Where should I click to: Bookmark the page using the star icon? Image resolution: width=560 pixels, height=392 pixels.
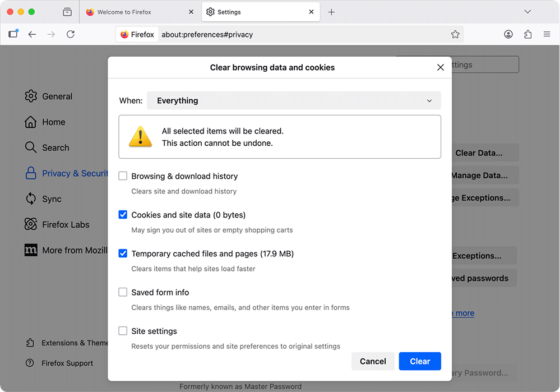[455, 34]
